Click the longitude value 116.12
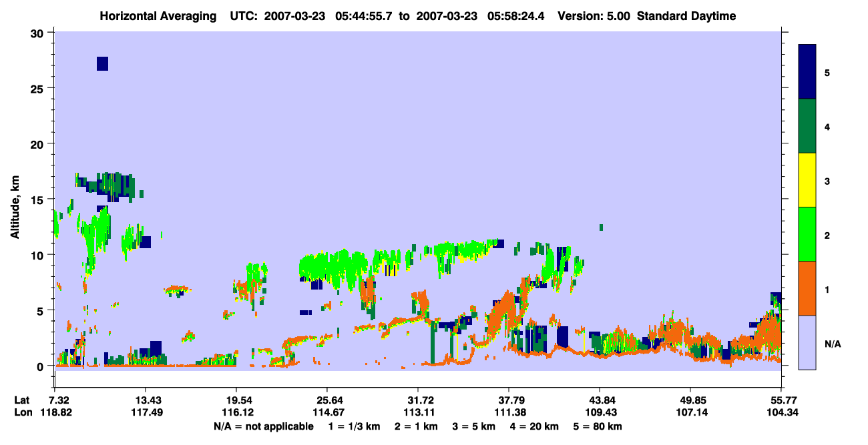This screenshot has height=445, width=868. pos(236,412)
